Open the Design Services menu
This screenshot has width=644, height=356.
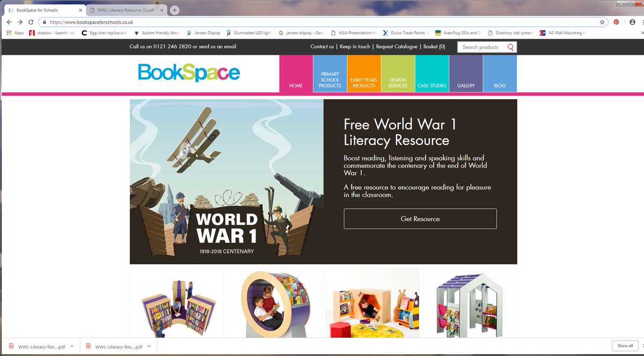point(398,73)
